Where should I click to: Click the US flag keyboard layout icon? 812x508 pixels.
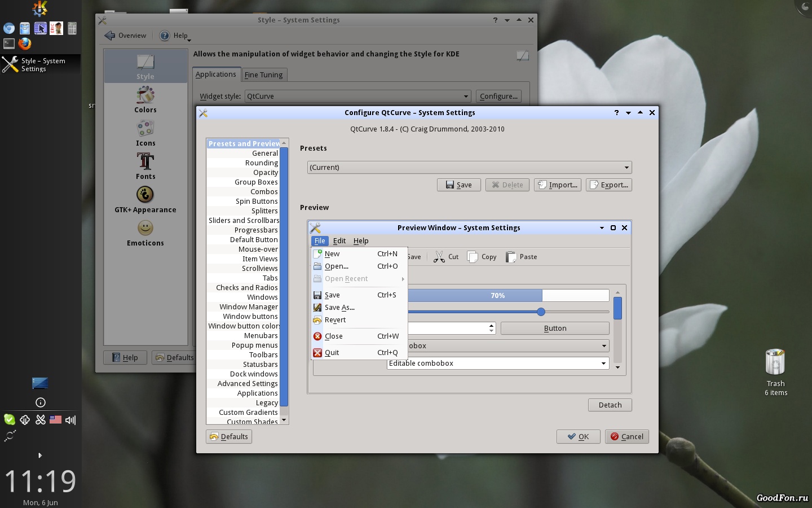click(x=55, y=419)
